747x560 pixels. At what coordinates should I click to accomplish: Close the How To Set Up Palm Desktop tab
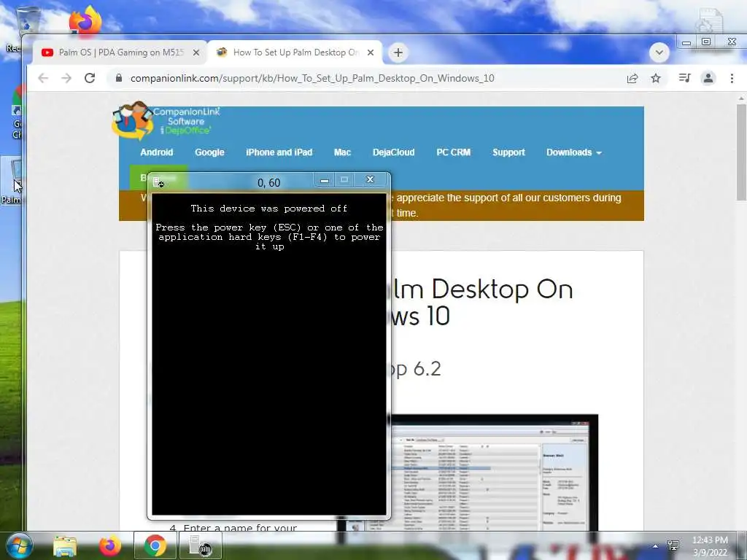370,52
